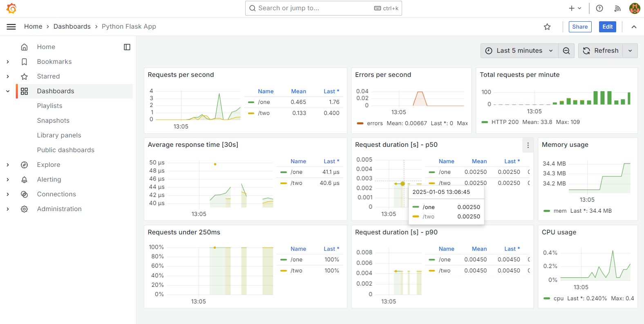Toggle the hamburger navigation menu
Viewport: 644px width, 324px height.
click(x=11, y=27)
